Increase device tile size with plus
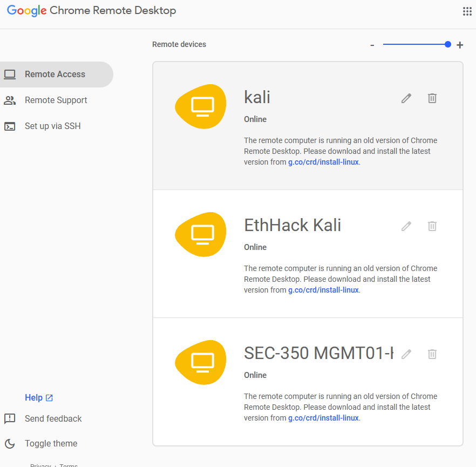This screenshot has height=467, width=476. (460, 45)
